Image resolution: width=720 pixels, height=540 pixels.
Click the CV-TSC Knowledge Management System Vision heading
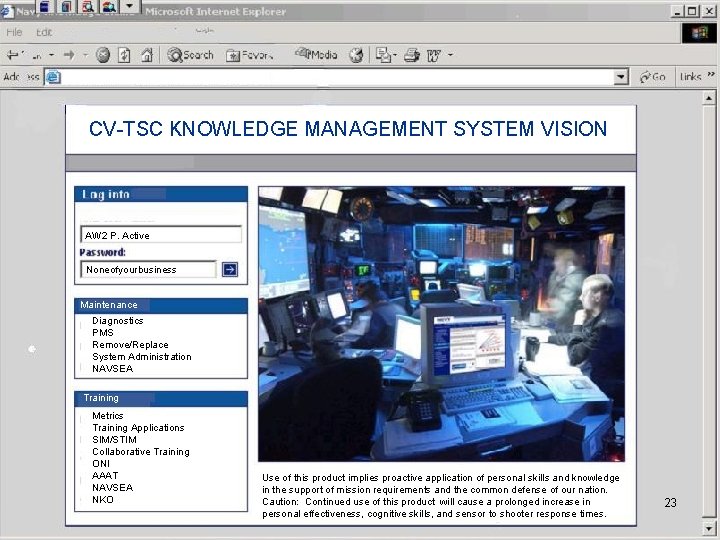point(348,129)
